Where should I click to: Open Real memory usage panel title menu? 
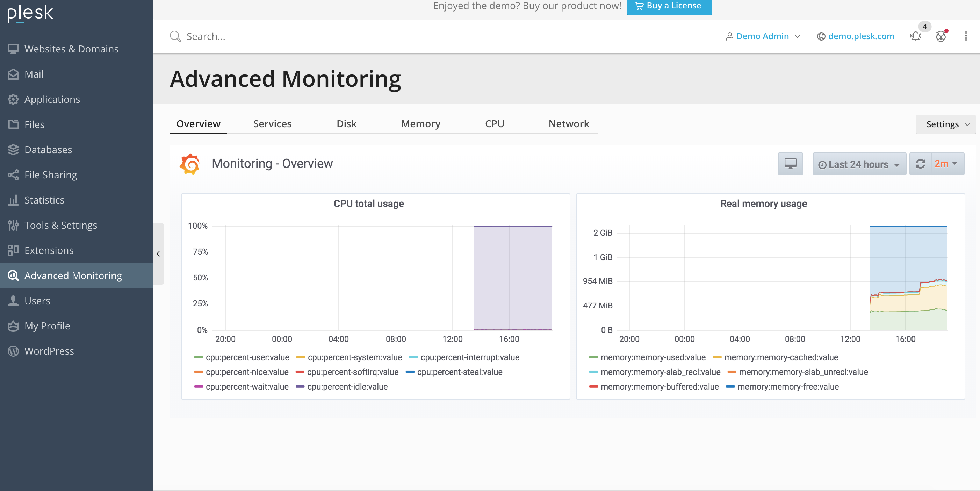click(x=763, y=204)
